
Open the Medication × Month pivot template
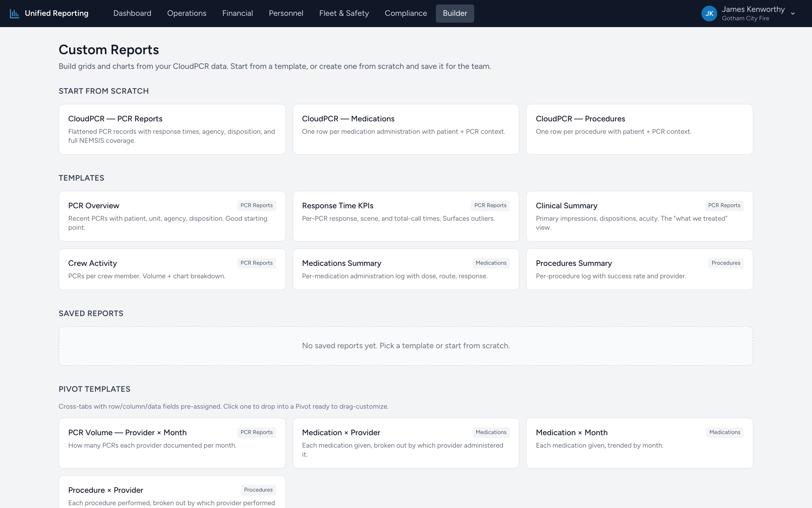coord(639,443)
